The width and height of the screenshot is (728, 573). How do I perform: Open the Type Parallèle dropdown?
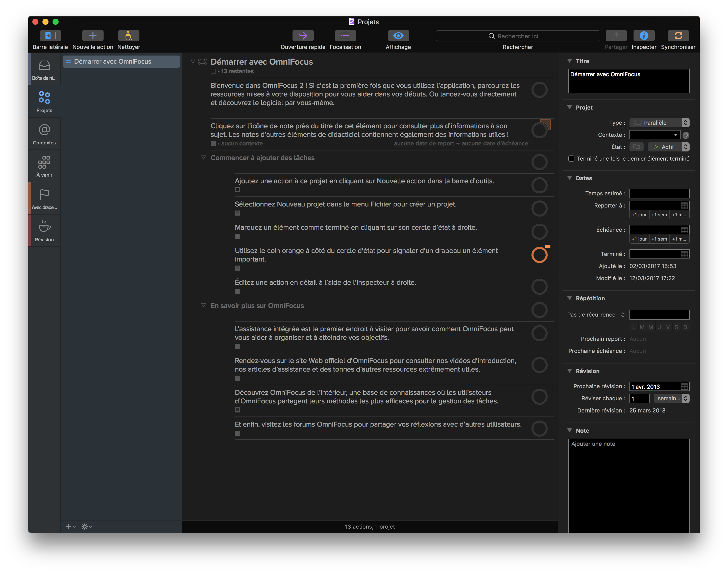coord(659,123)
